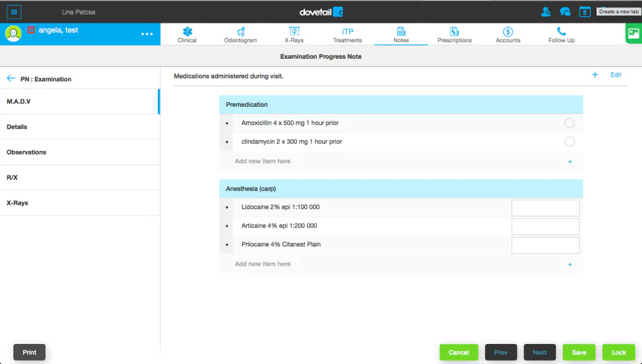The height and width of the screenshot is (364, 642).
Task: Select the clindamycin radio button
Action: (570, 142)
